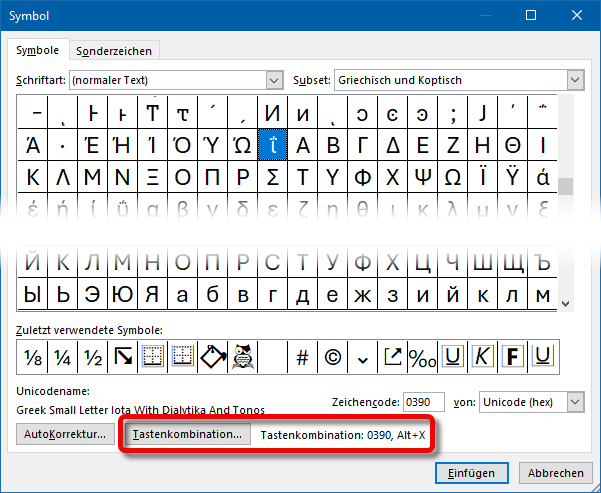Choose Omega with tonos character
This screenshot has height=493, width=601.
(x=242, y=145)
